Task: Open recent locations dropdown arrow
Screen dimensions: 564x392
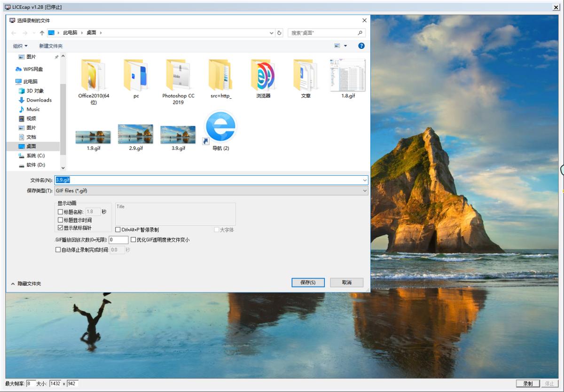Action: (34, 33)
